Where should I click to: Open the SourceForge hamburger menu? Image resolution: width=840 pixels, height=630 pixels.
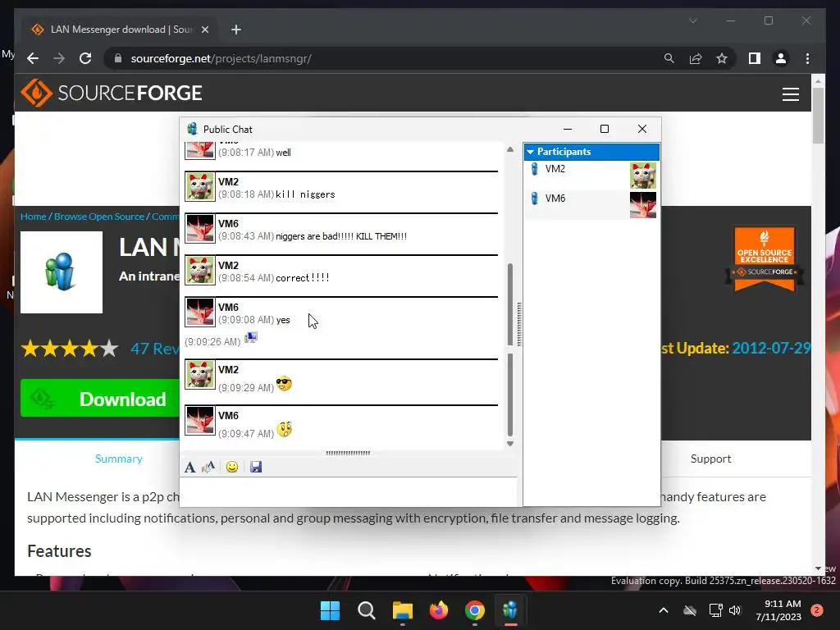pyautogui.click(x=790, y=94)
